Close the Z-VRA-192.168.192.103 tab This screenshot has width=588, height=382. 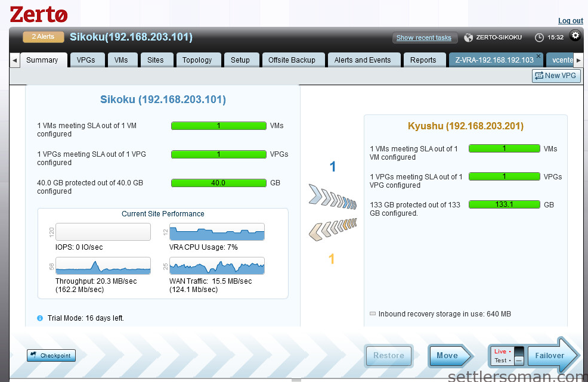click(539, 56)
